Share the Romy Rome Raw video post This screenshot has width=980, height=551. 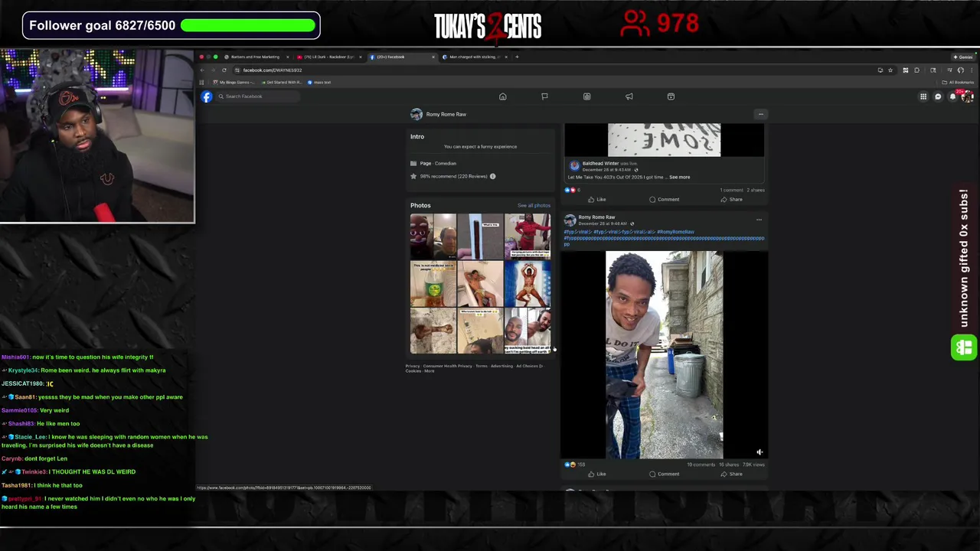tap(731, 474)
